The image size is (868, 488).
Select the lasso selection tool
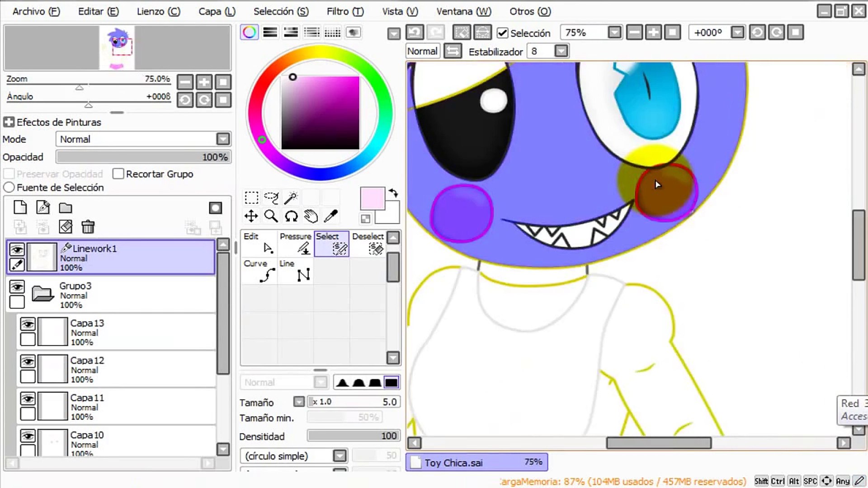(x=271, y=198)
